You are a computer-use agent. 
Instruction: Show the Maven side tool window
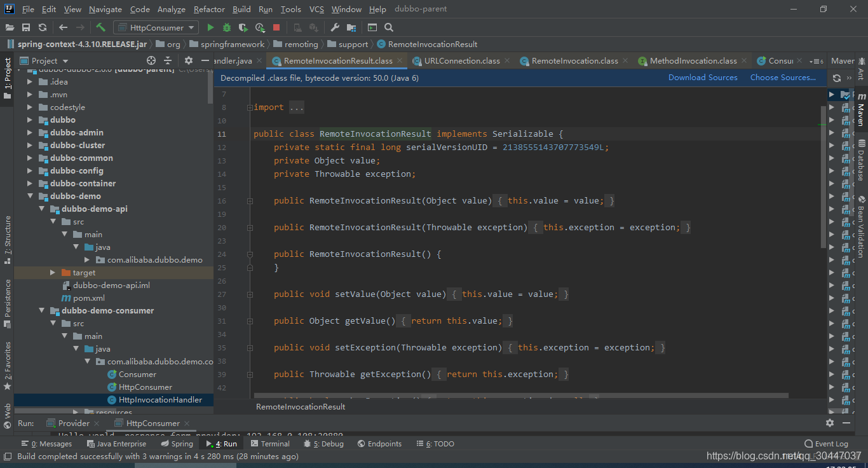pyautogui.click(x=861, y=109)
